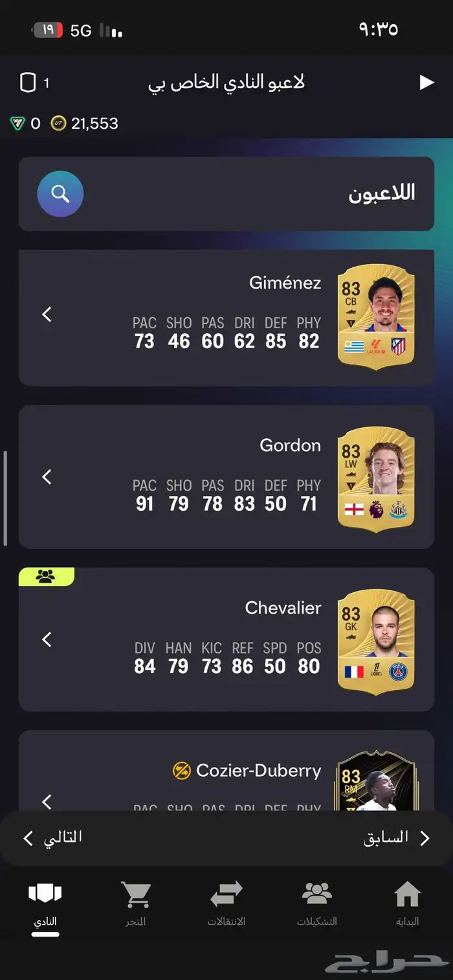
Task: Expand Cozier-Duberry row chevron
Action: pos(47,802)
